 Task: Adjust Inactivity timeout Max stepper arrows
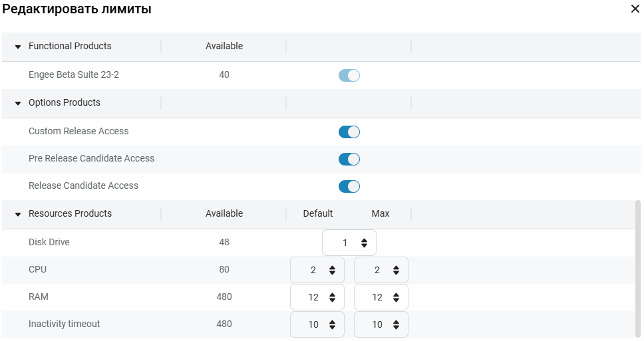click(397, 324)
